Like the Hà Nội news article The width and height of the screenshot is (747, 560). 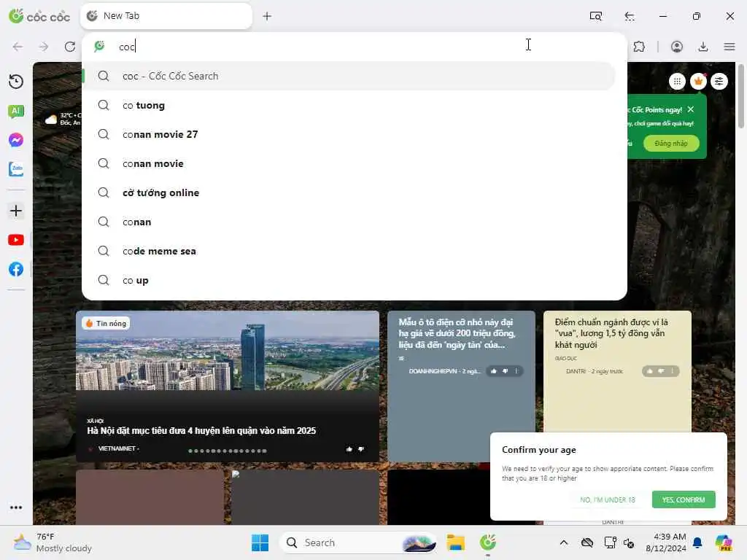pos(349,449)
